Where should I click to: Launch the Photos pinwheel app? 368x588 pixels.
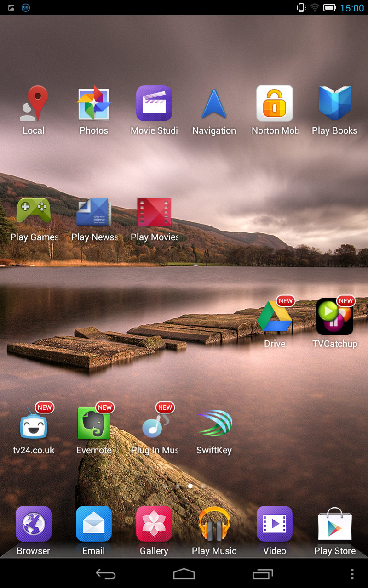pyautogui.click(x=94, y=103)
